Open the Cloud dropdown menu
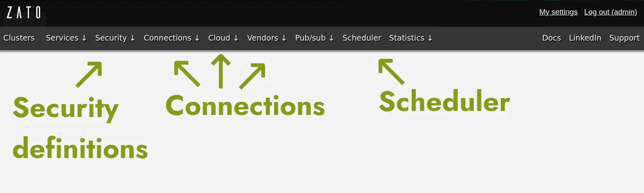Viewport: 644px width, 193px height. coord(223,38)
